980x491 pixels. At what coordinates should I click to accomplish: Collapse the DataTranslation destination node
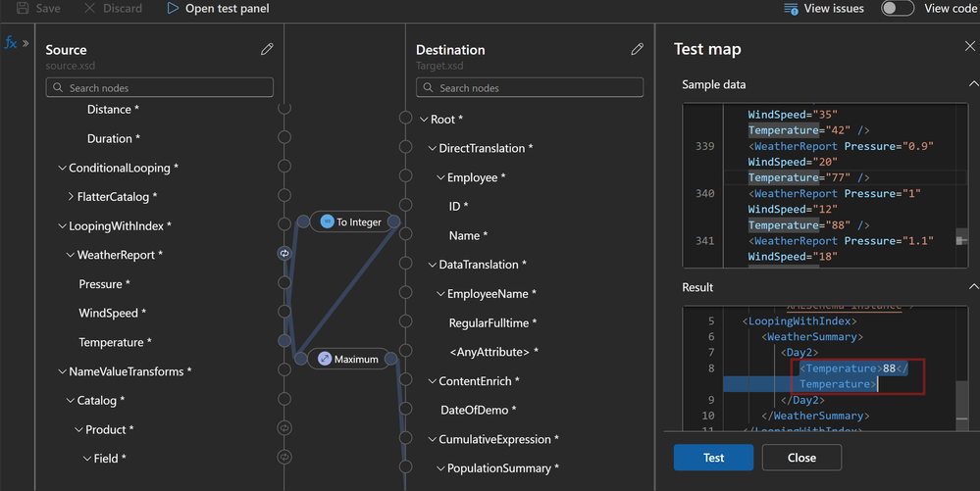(x=432, y=265)
